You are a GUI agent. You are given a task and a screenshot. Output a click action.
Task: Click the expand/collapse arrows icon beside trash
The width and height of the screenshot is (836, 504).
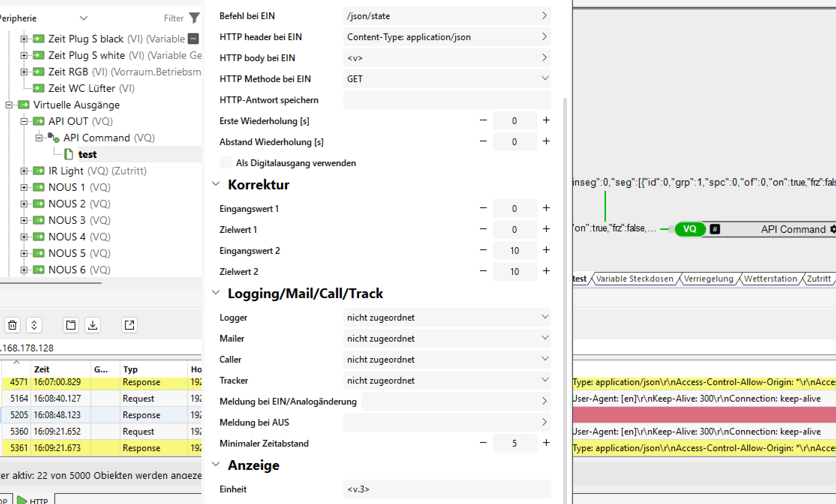tap(34, 325)
